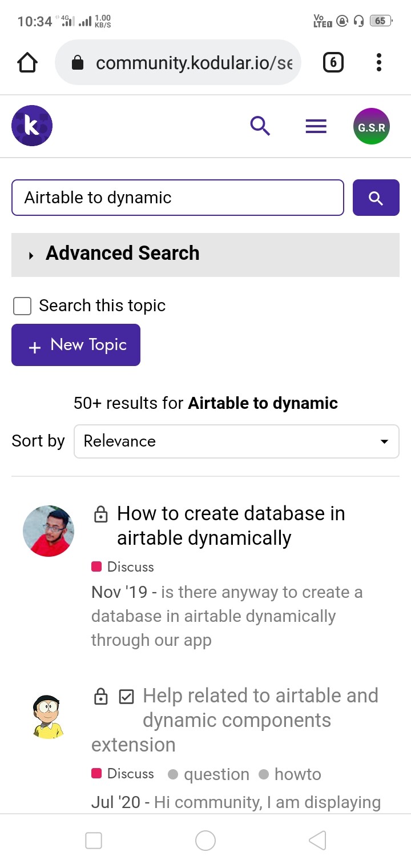Open the Chrome three-dot menu
Image resolution: width=411 pixels, height=868 pixels.
(378, 62)
